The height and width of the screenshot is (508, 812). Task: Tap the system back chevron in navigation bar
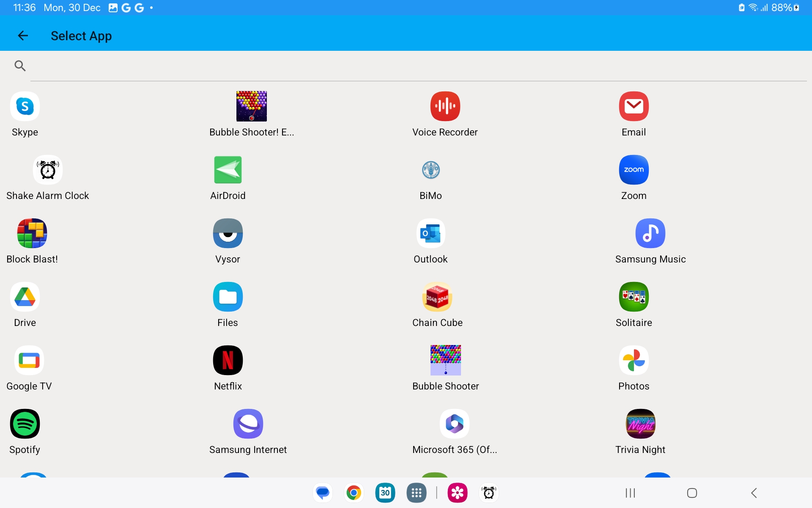[x=754, y=493]
